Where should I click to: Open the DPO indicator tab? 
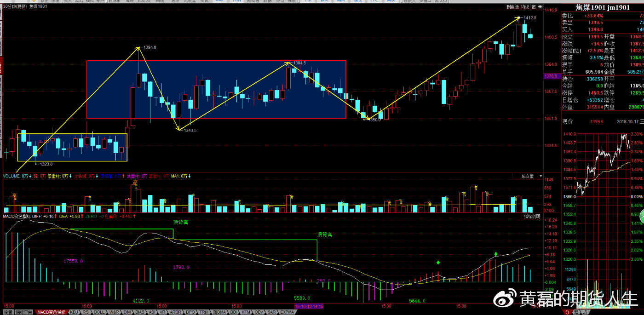pos(190,312)
